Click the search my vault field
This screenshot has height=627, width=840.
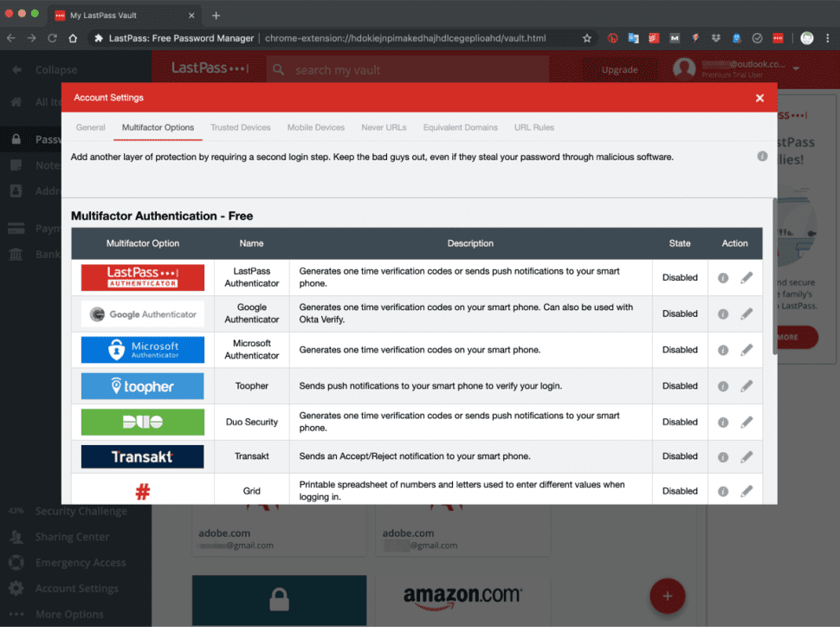(407, 69)
